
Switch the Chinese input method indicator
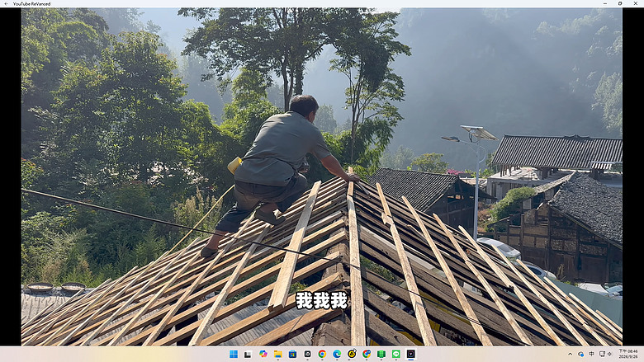(591, 355)
